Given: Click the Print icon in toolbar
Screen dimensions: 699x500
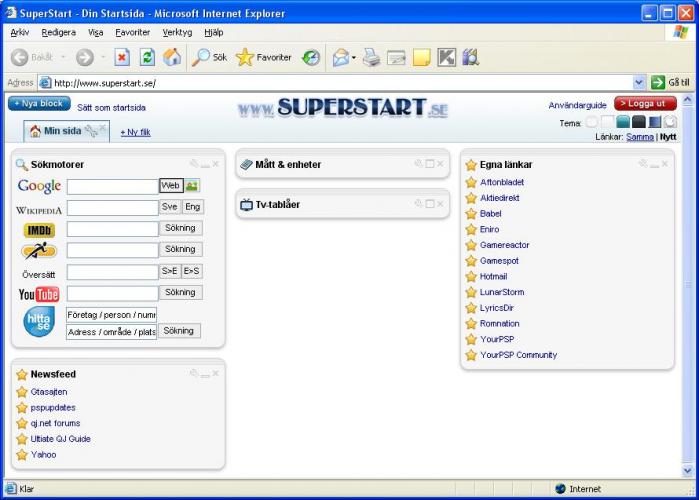Looking at the screenshot, I should pos(371,57).
